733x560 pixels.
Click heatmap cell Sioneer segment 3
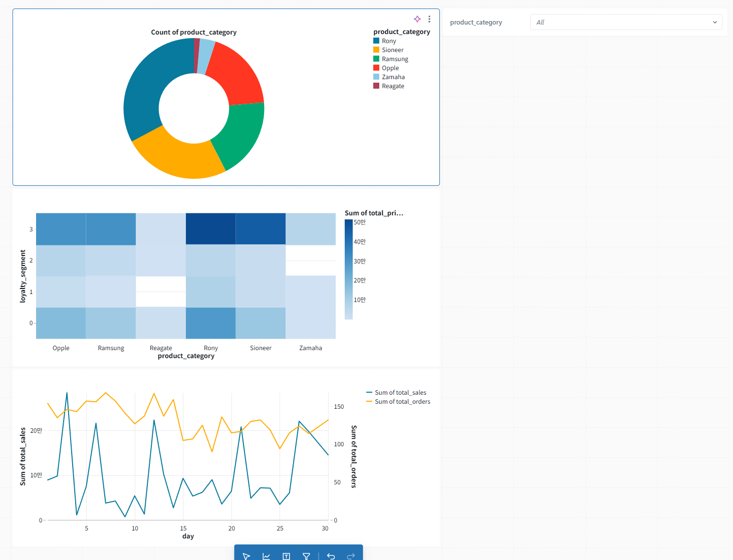(x=261, y=229)
